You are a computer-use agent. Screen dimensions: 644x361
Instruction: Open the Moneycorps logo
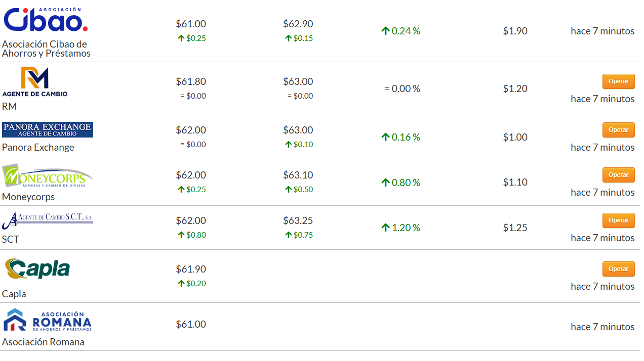point(48,175)
